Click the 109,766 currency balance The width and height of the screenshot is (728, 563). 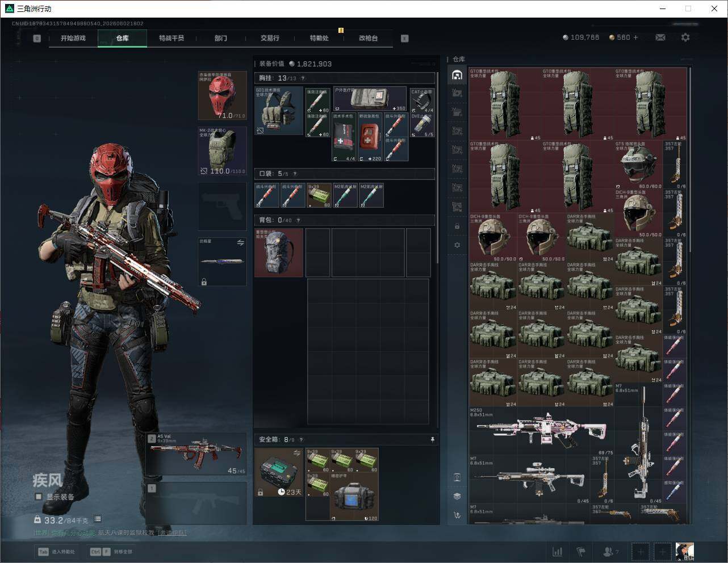pos(581,37)
